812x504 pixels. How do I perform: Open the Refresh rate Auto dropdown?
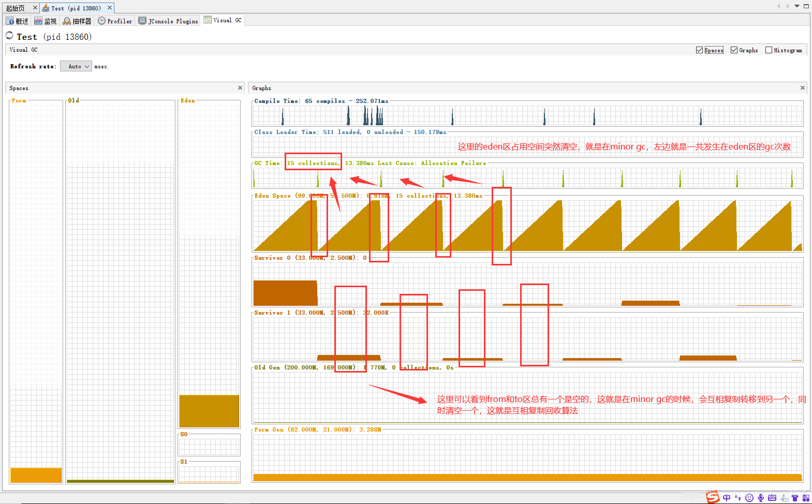[x=76, y=66]
